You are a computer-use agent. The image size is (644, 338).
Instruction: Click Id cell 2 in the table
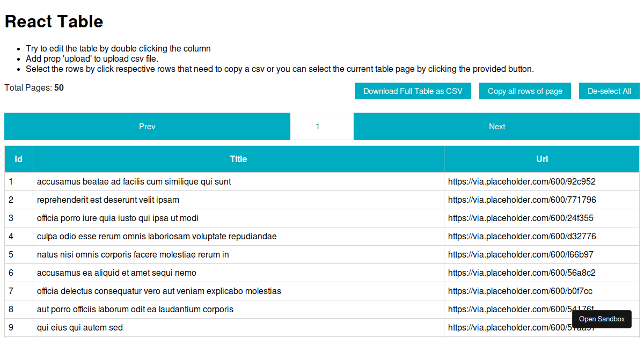(x=19, y=200)
